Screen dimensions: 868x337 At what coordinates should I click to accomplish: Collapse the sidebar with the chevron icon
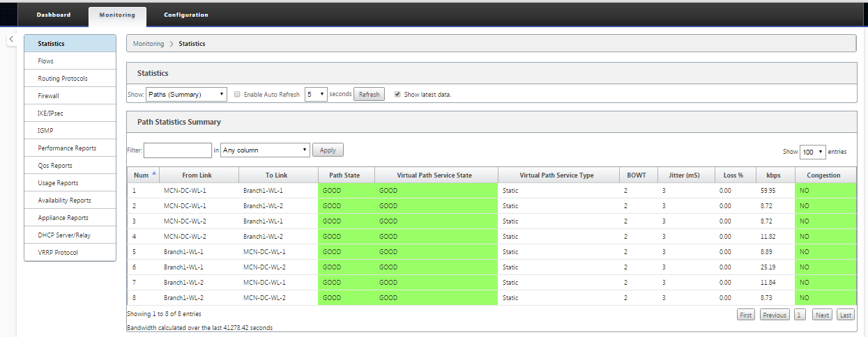point(11,39)
